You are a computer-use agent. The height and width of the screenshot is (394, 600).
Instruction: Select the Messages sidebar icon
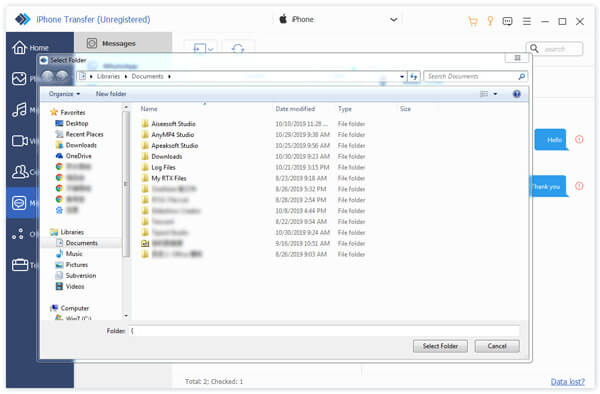click(19, 203)
